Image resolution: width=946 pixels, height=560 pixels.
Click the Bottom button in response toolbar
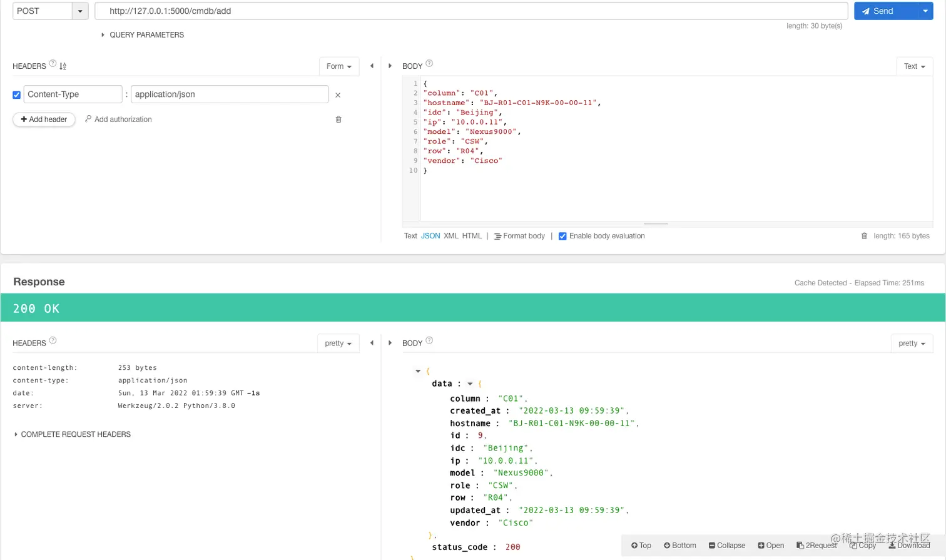pos(680,546)
